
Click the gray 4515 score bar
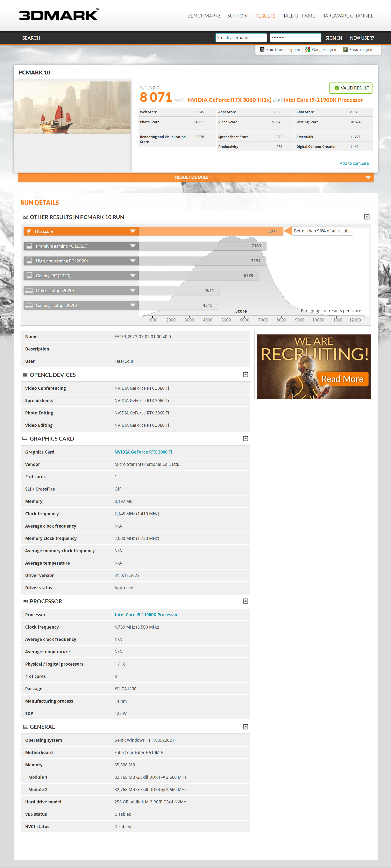[x=178, y=305]
